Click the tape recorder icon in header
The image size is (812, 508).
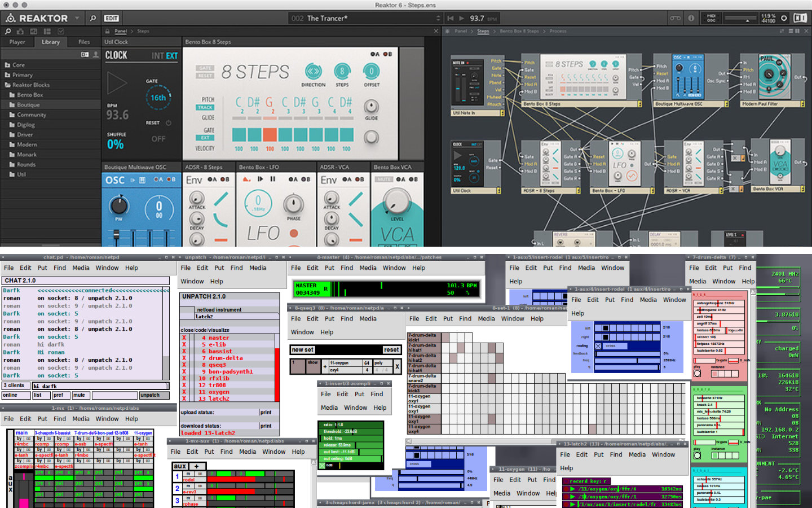(675, 18)
